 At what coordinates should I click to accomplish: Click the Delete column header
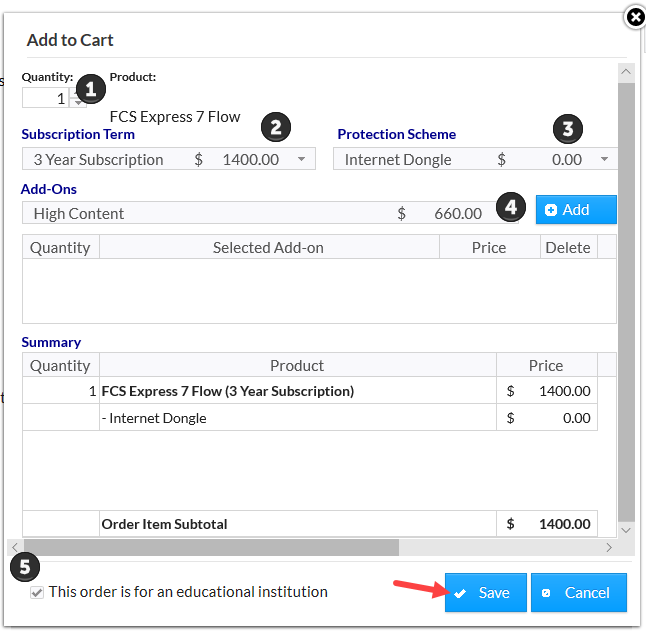[x=568, y=248]
